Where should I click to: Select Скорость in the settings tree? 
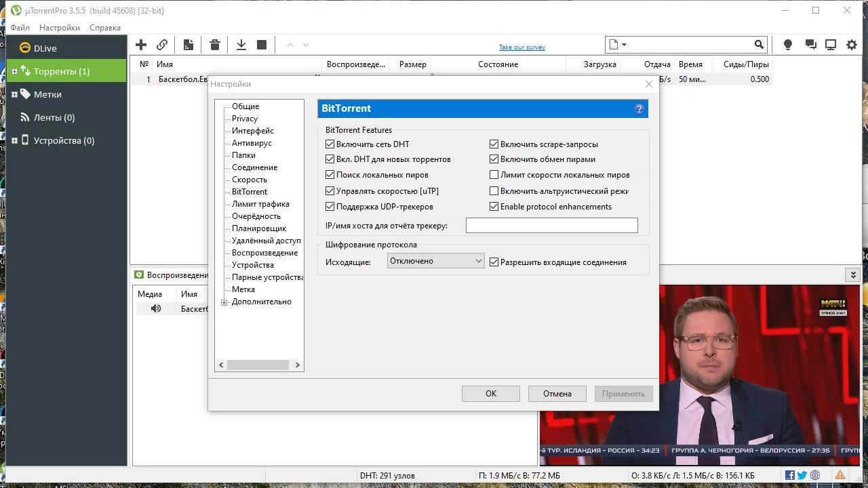coord(250,180)
